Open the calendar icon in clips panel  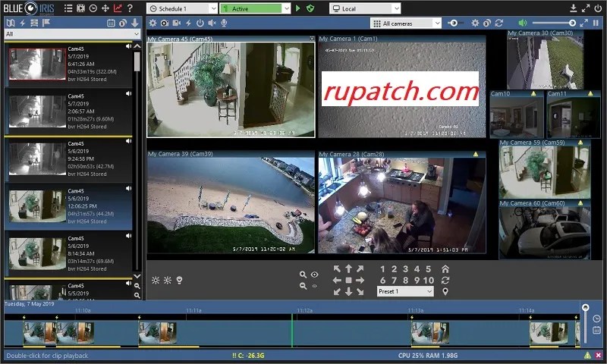pyautogui.click(x=111, y=23)
